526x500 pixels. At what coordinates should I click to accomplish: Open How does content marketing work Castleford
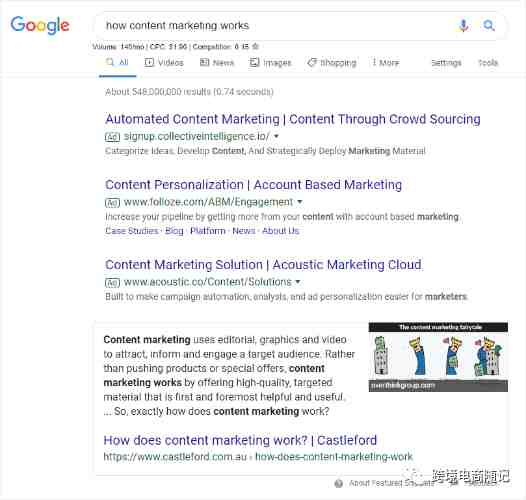[x=240, y=440]
